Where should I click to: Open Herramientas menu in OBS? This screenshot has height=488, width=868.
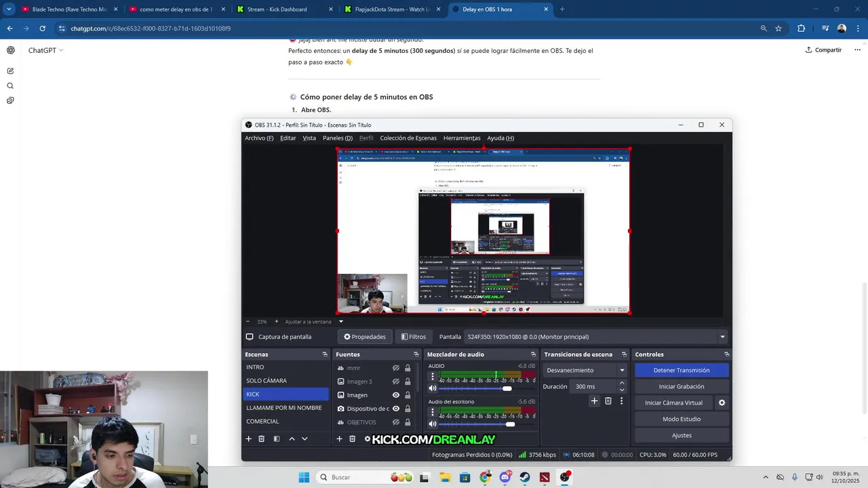tap(462, 138)
